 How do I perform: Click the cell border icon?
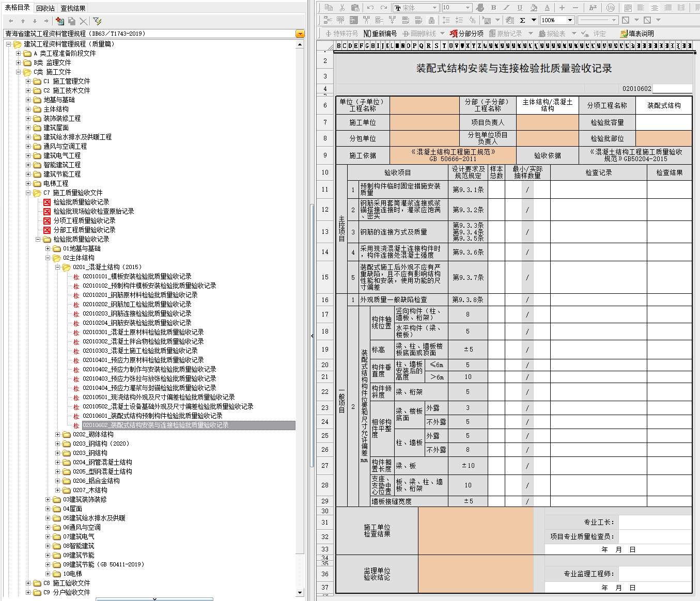pyautogui.click(x=626, y=20)
